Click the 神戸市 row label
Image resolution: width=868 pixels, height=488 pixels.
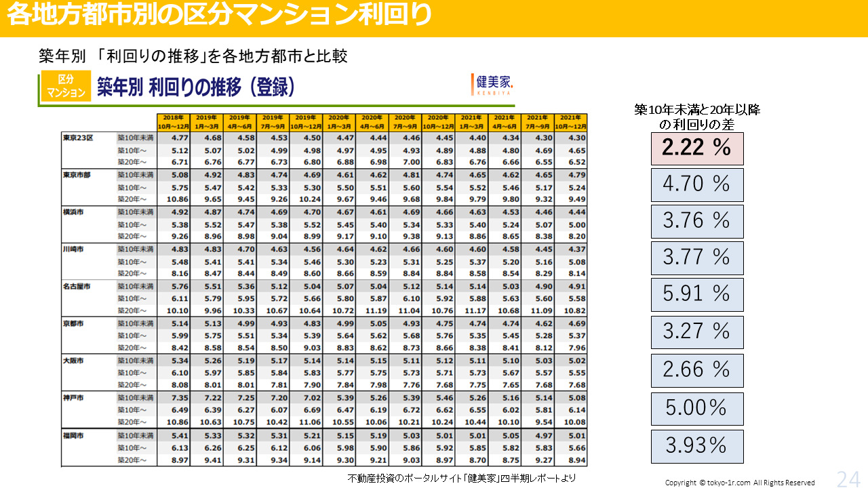coord(72,398)
